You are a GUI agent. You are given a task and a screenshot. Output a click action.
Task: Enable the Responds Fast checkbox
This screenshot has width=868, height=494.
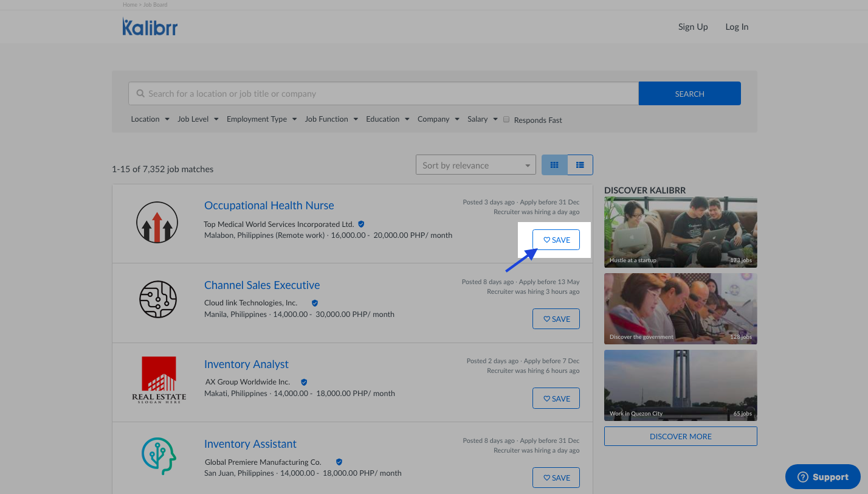point(506,120)
